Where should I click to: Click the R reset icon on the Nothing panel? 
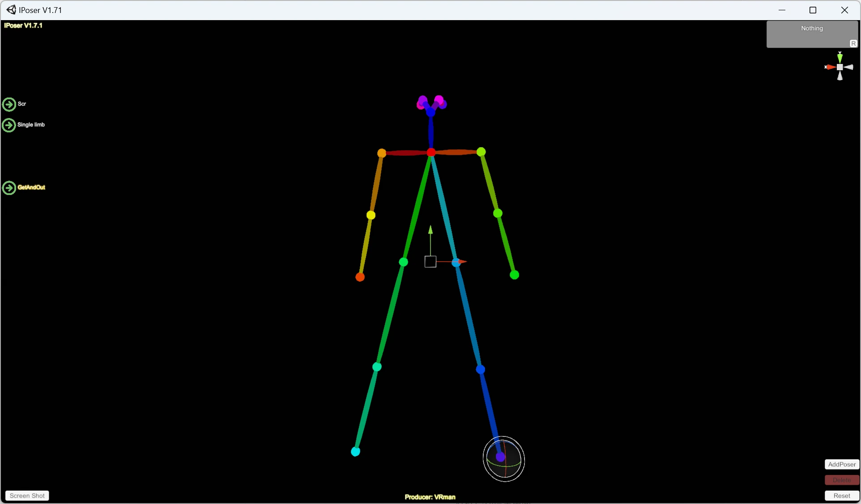(x=854, y=43)
